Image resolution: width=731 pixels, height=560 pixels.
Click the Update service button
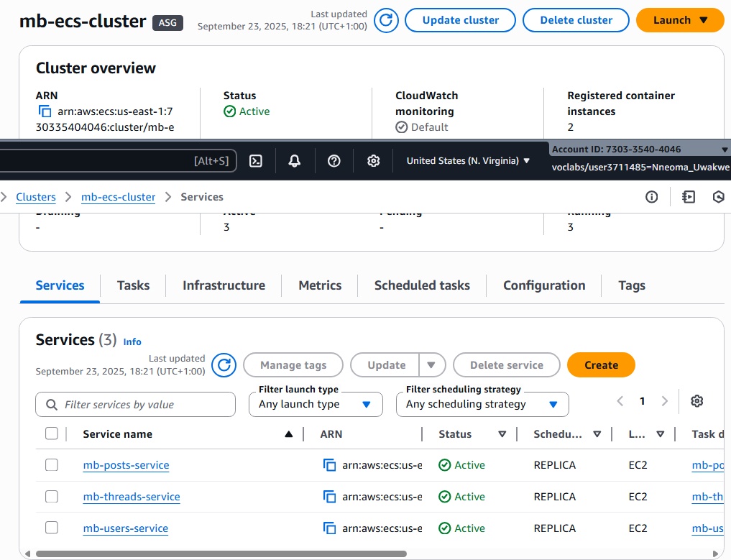pyautogui.click(x=385, y=365)
